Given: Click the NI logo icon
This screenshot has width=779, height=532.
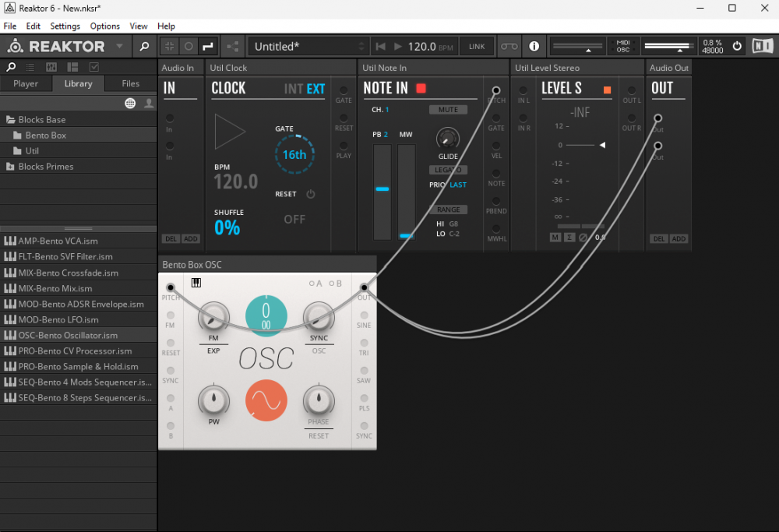Looking at the screenshot, I should pos(763,46).
